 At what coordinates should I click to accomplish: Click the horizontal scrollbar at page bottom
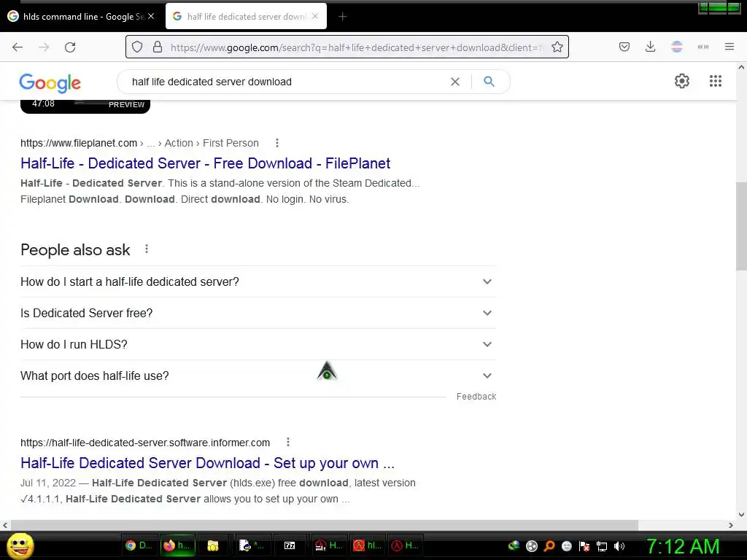[x=324, y=525]
